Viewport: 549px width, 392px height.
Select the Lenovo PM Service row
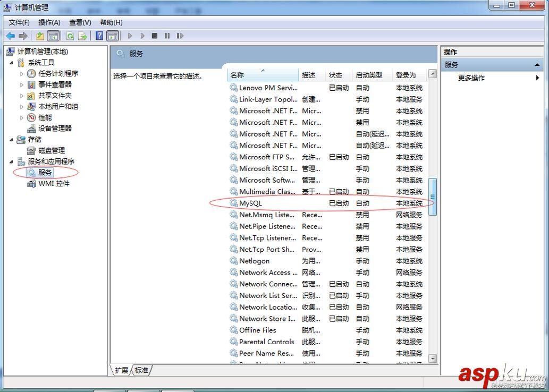pos(327,88)
